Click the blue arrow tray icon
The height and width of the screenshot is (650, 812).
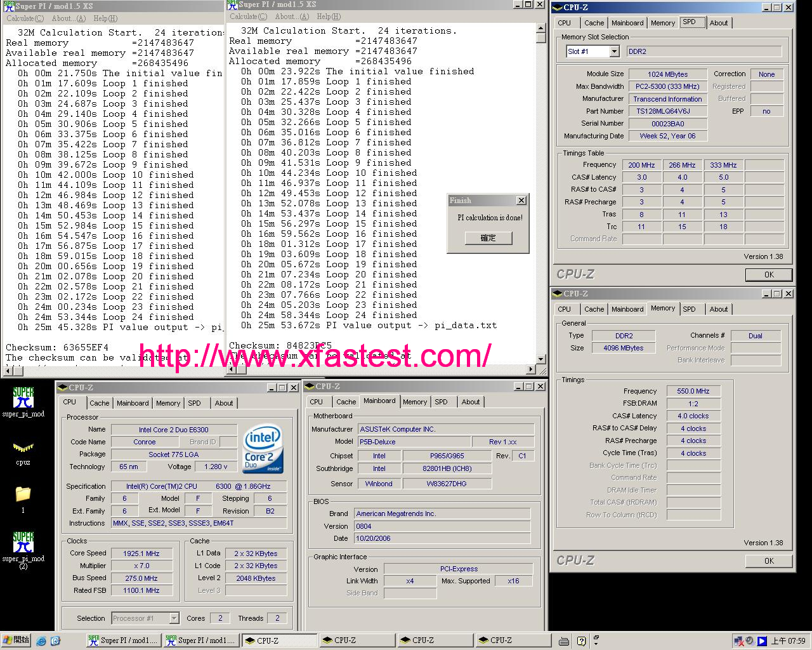(762, 641)
